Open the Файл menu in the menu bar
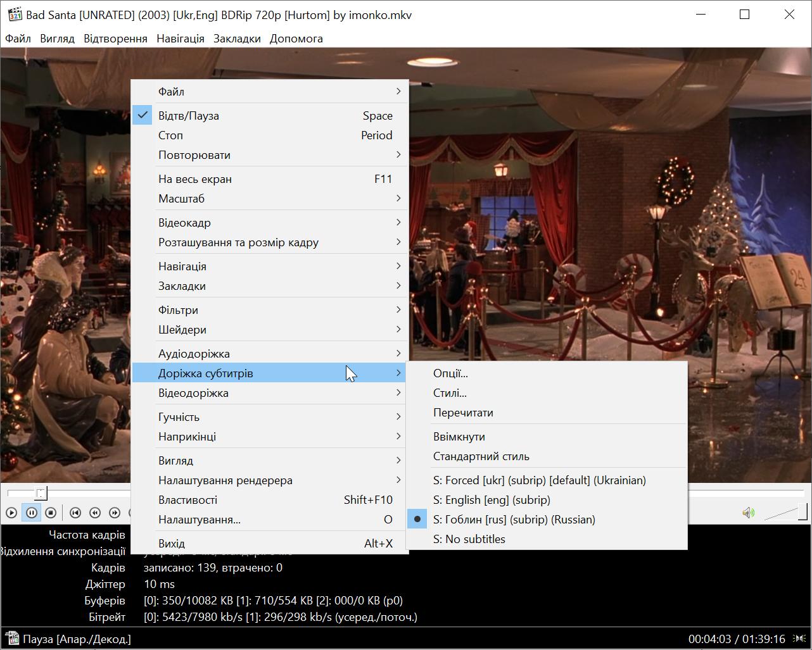The image size is (812, 650). 18,39
